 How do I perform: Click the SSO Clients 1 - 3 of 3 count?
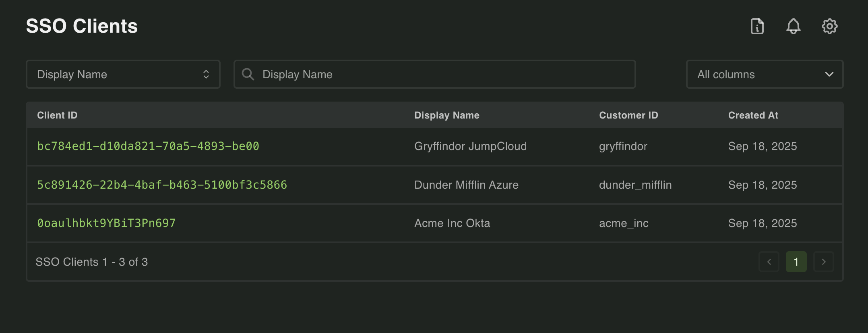92,262
